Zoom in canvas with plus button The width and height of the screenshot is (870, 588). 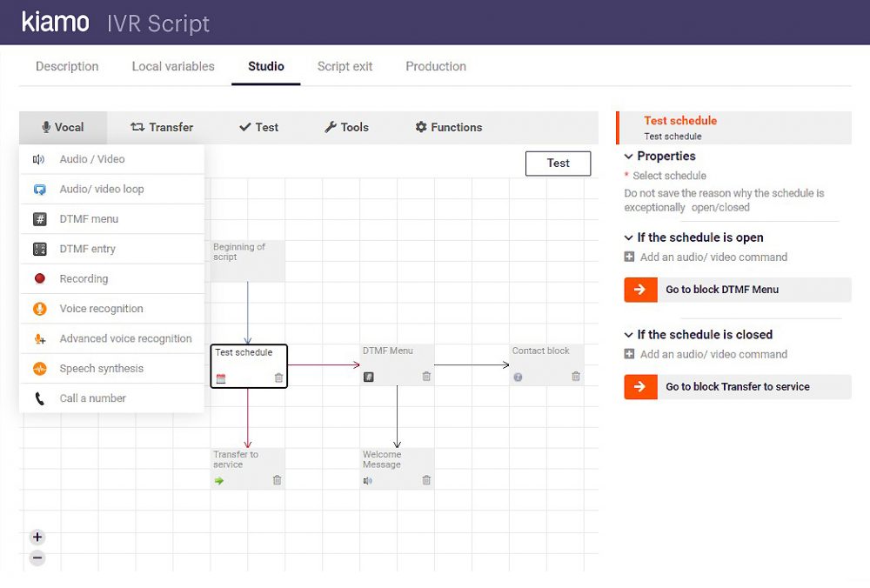(37, 537)
